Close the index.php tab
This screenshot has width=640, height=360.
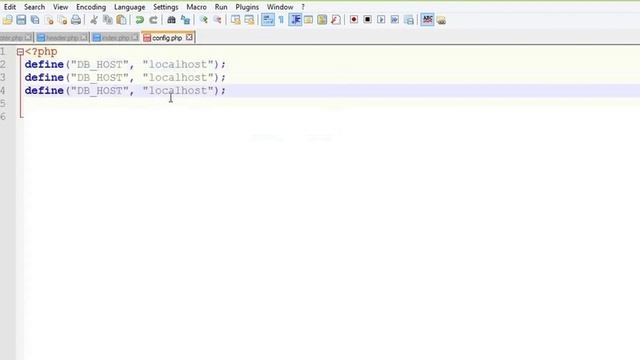tap(135, 37)
